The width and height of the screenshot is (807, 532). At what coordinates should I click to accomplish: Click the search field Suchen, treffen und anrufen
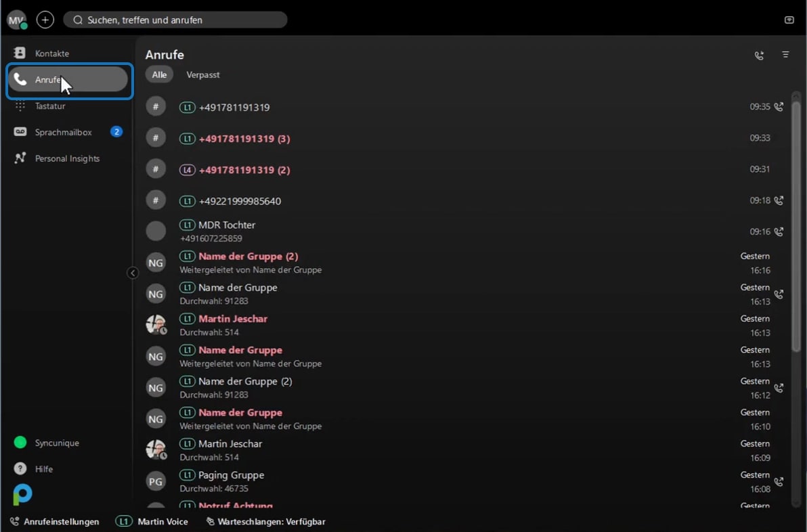click(x=175, y=20)
